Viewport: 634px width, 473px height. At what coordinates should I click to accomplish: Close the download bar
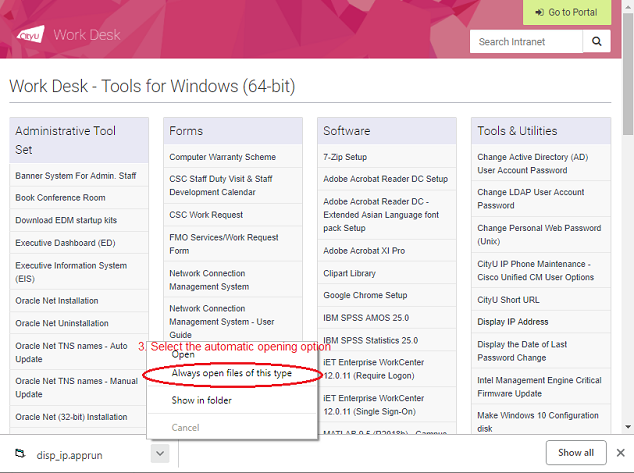click(622, 453)
